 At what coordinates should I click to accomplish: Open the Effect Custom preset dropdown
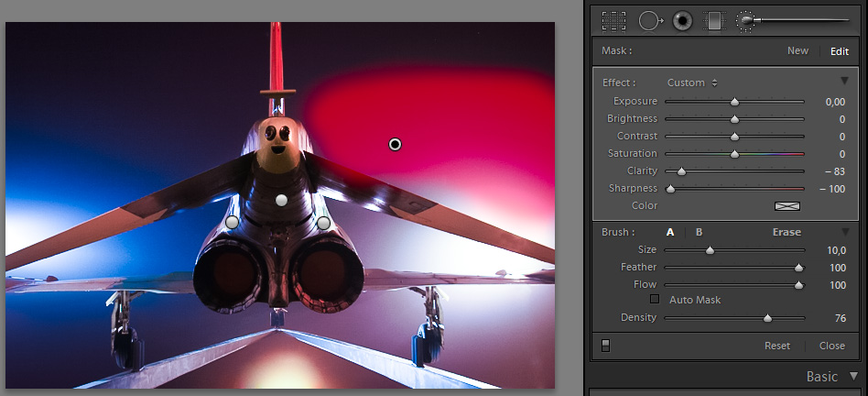692,82
